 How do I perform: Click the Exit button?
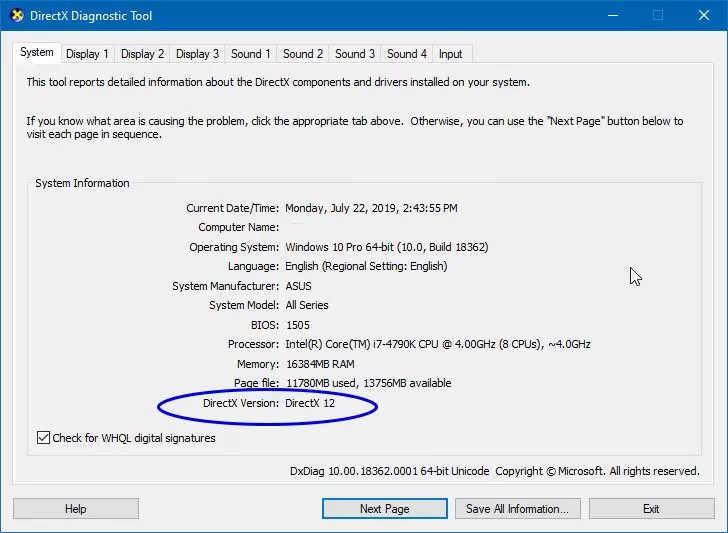click(x=651, y=509)
